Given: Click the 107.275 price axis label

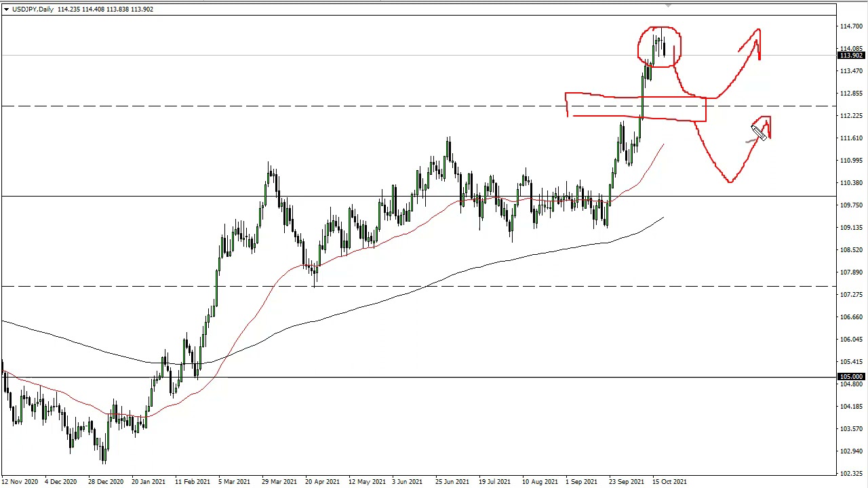Looking at the screenshot, I should (851, 295).
